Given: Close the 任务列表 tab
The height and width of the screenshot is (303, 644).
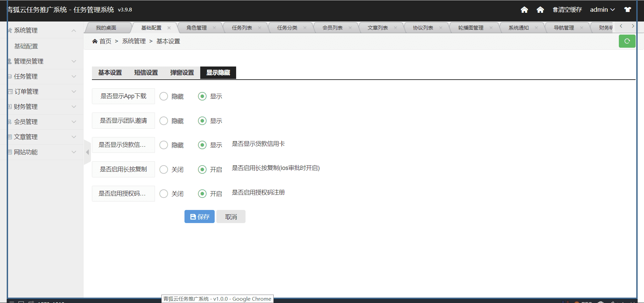Looking at the screenshot, I should click(x=260, y=28).
